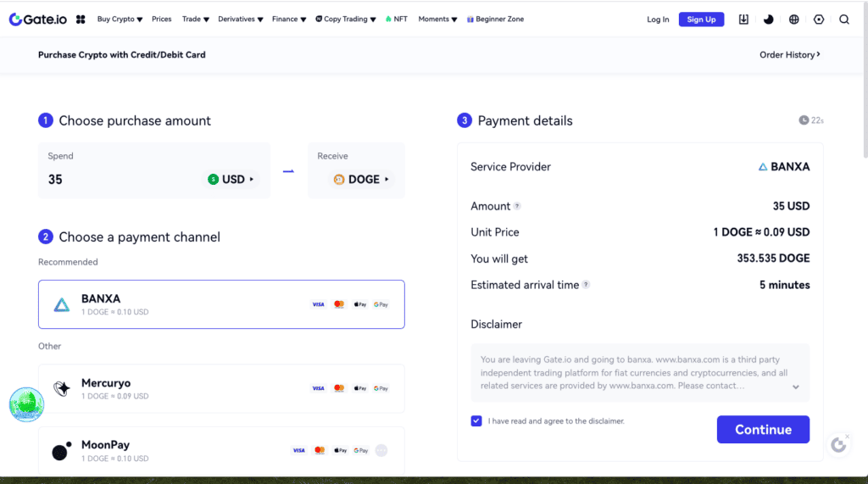
Task: Click the search magnifier icon
Action: coord(844,19)
